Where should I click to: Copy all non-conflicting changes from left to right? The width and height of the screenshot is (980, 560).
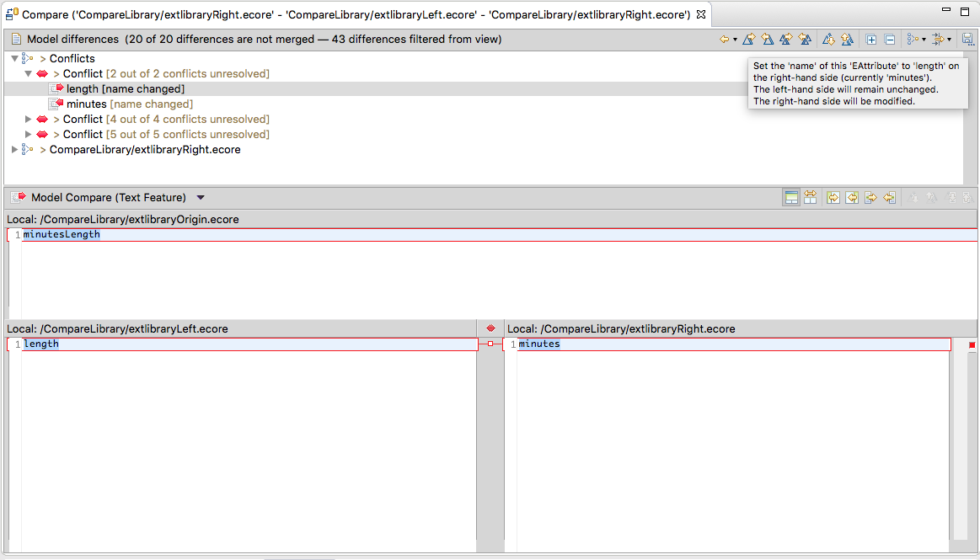[833, 198]
